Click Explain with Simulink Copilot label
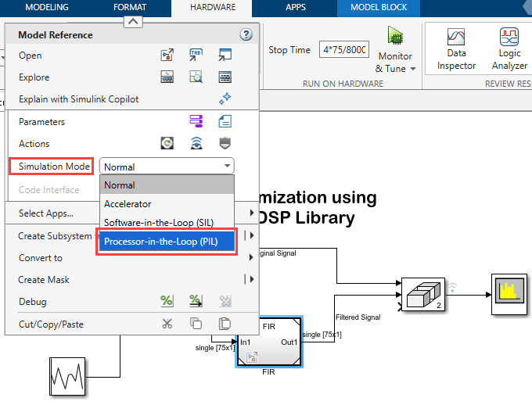 click(x=79, y=99)
